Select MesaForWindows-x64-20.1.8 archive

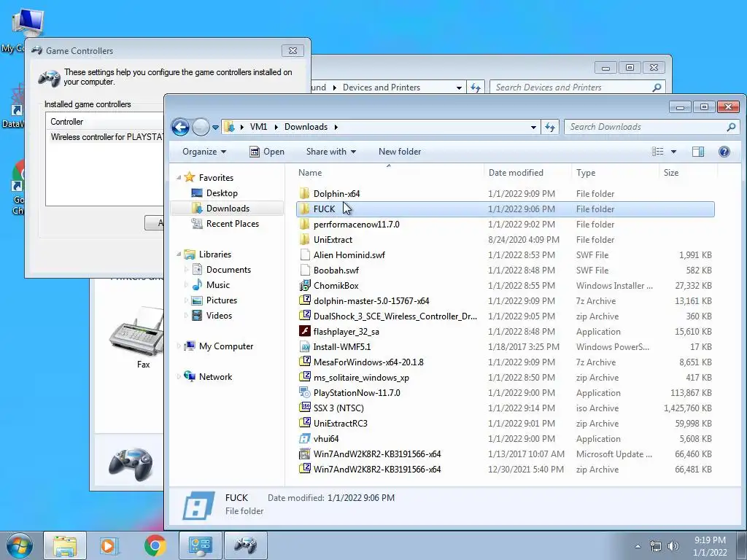(505, 362)
